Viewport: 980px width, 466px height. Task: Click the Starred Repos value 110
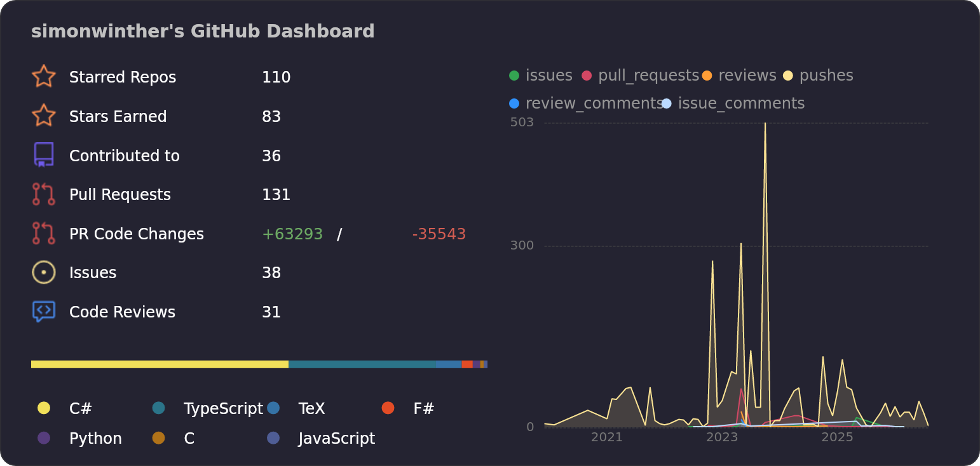tap(276, 77)
